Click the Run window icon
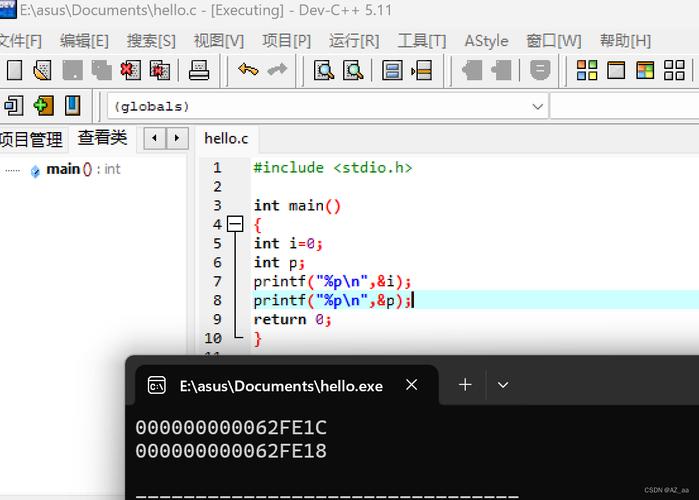Viewport: 699px width, 500px height. 616,70
